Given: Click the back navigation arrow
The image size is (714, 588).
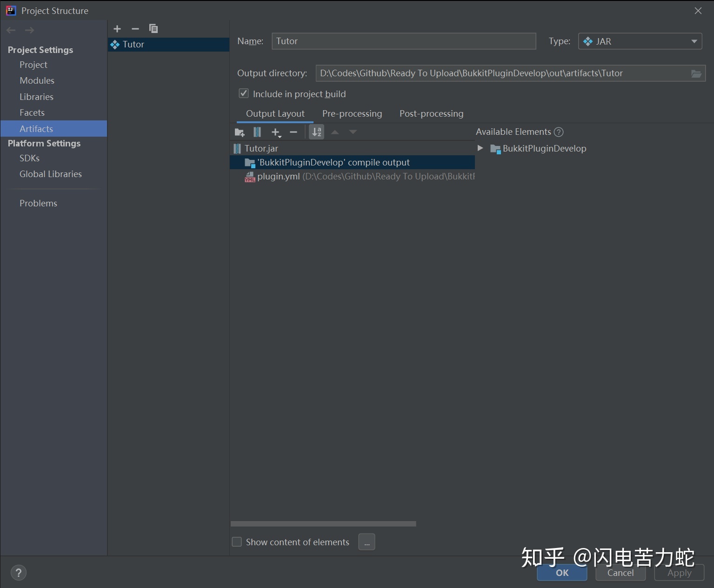Looking at the screenshot, I should tap(11, 30).
